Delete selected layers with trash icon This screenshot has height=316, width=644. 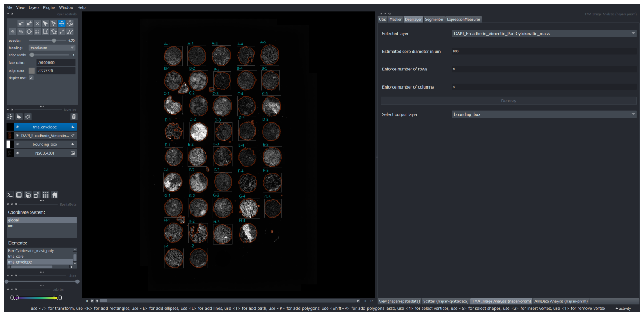74,117
